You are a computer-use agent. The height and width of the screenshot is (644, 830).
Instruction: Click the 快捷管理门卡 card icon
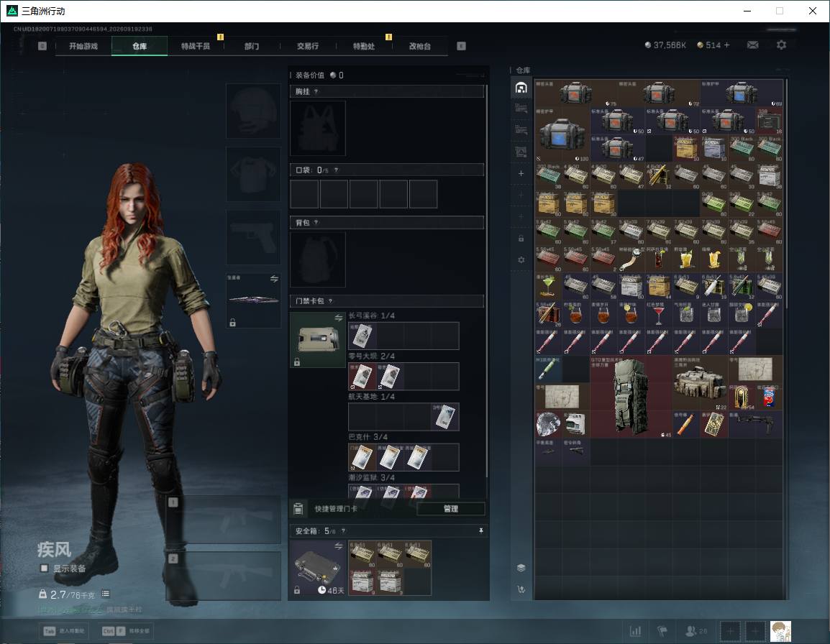coord(298,509)
